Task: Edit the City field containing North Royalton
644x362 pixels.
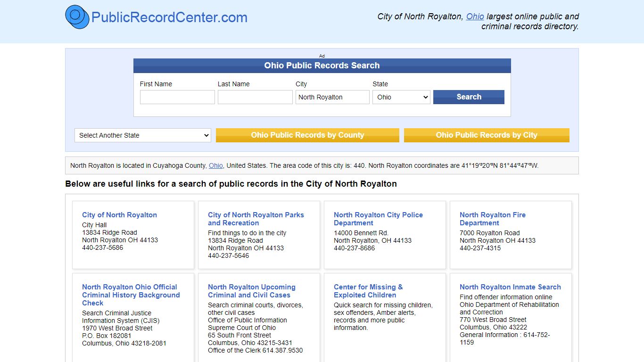Action: pyautogui.click(x=332, y=97)
